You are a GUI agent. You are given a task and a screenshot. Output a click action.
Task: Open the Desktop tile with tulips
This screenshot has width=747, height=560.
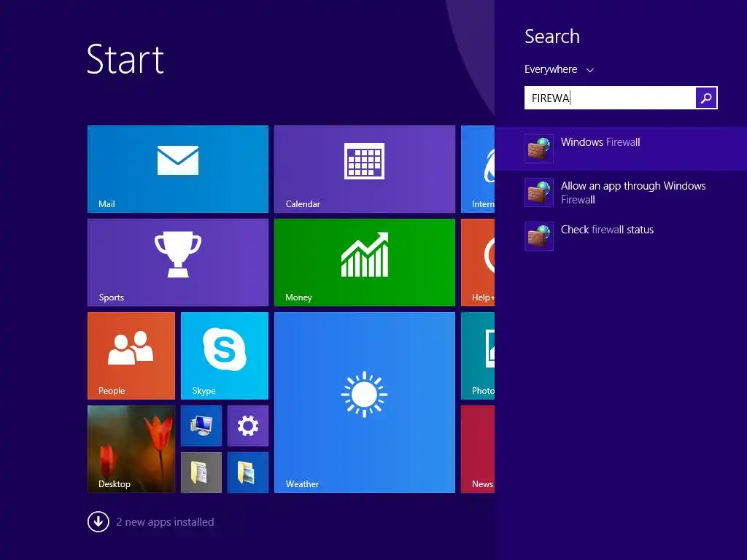point(131,449)
